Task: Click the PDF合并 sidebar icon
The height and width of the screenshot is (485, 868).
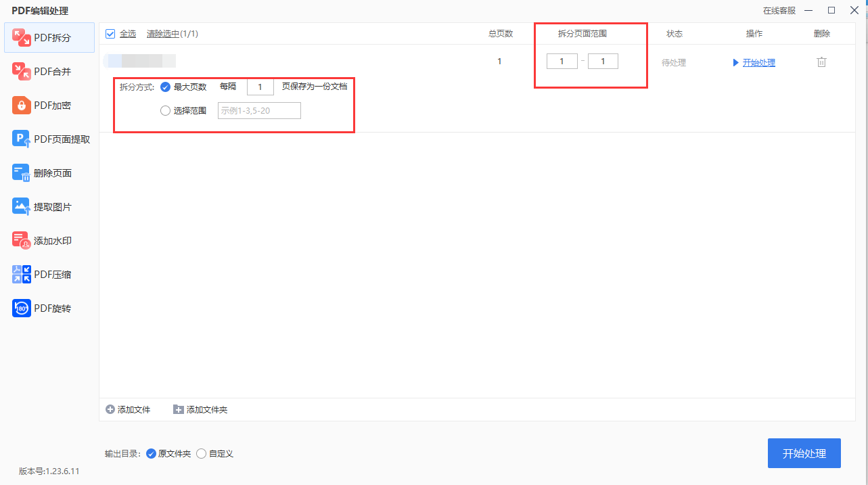Action: click(x=22, y=71)
